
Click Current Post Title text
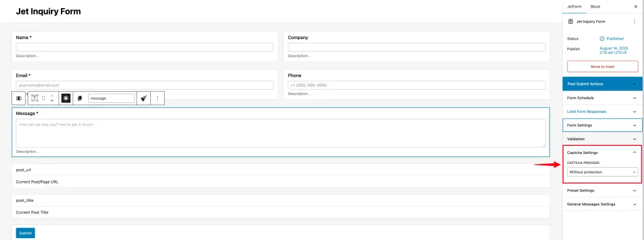pyautogui.click(x=32, y=212)
